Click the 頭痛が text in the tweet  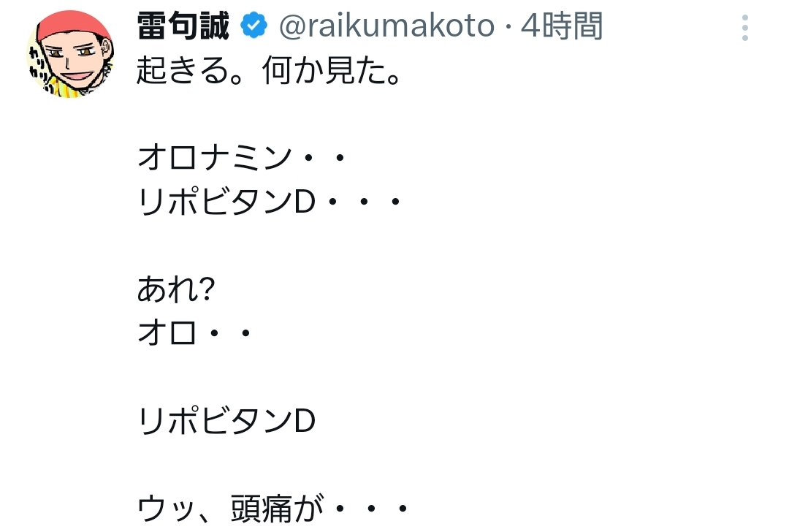(267, 509)
